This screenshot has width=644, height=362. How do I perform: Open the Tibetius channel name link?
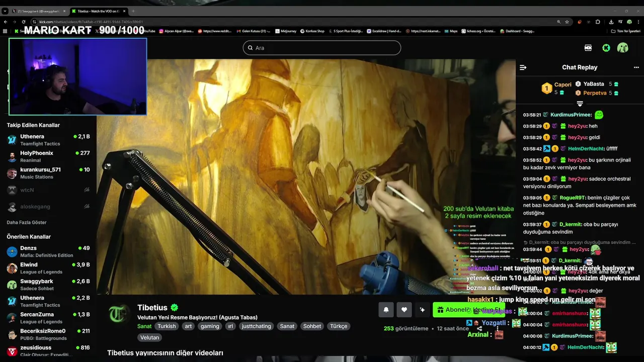point(152,308)
